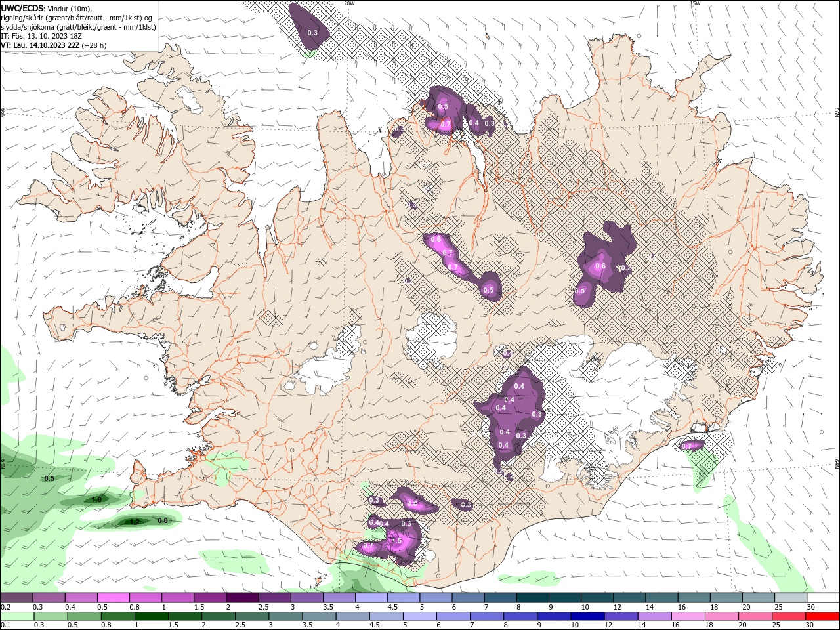Pick the white swatch ending the upper scale
The height and width of the screenshot is (630, 840).
click(823, 598)
